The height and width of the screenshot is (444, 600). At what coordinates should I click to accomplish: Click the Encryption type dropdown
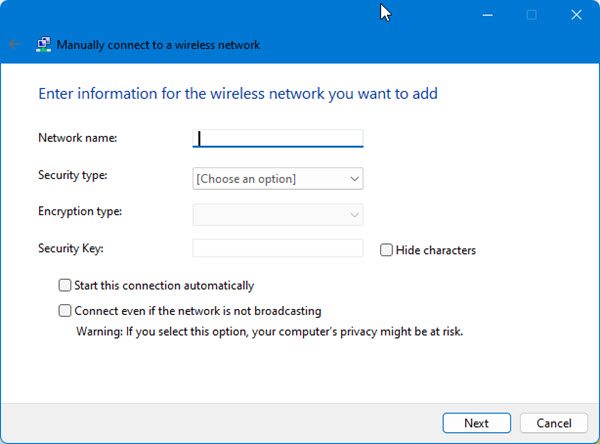(277, 214)
